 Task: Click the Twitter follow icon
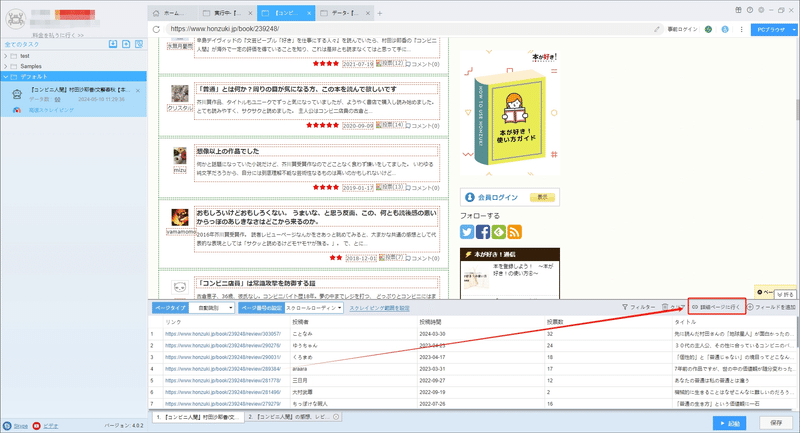tap(467, 232)
